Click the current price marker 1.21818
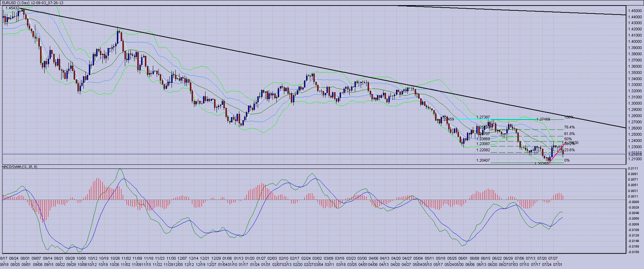The image size is (644, 269). click(635, 154)
